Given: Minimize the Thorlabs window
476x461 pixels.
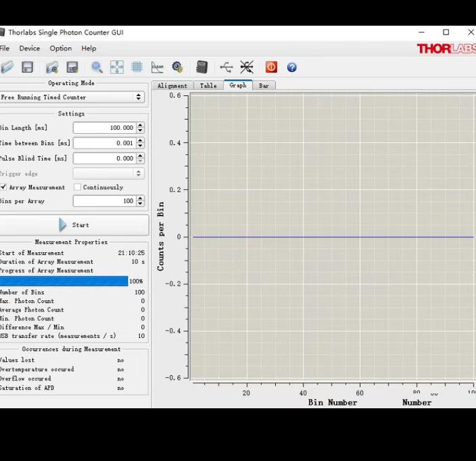Looking at the screenshot, I should click(x=422, y=32).
